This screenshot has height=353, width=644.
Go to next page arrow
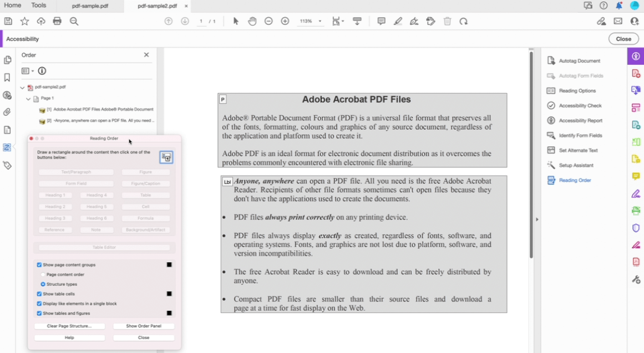click(x=185, y=22)
